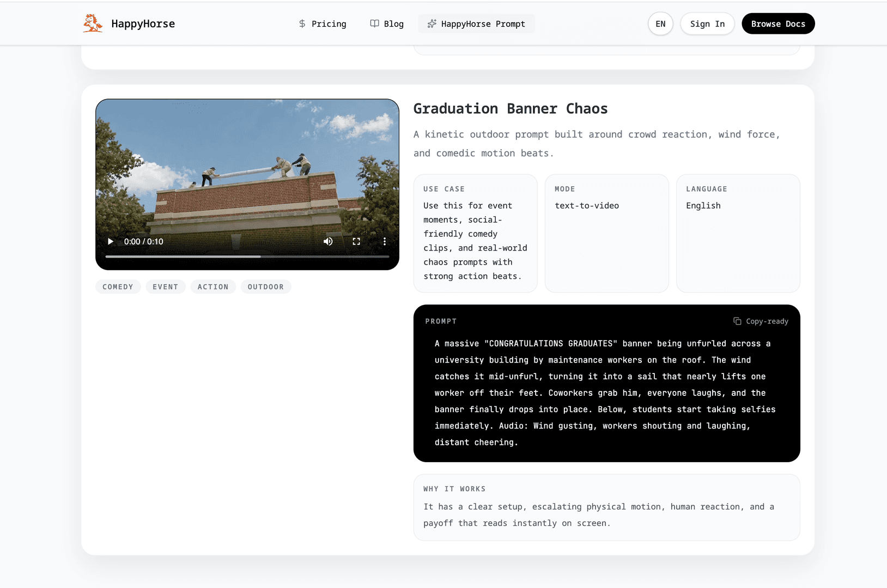
Task: Click the 'English' language value
Action: point(703,206)
